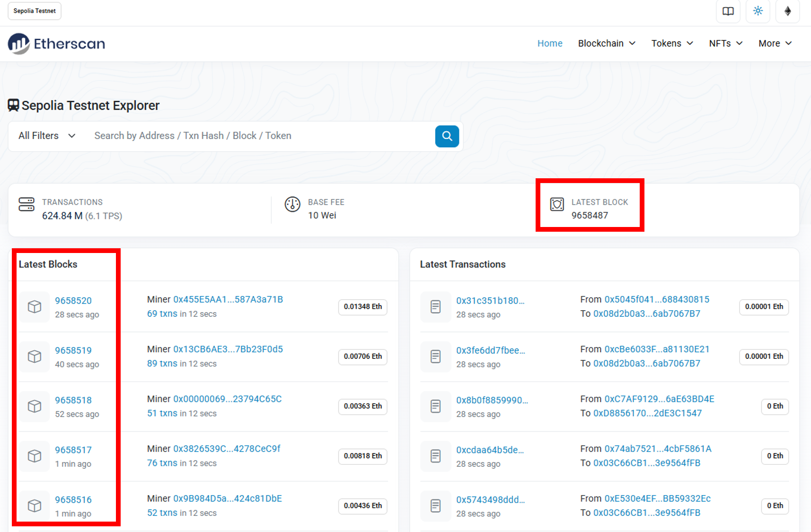Image resolution: width=811 pixels, height=532 pixels.
Task: Click the Transactions stat server icon
Action: pyautogui.click(x=26, y=204)
